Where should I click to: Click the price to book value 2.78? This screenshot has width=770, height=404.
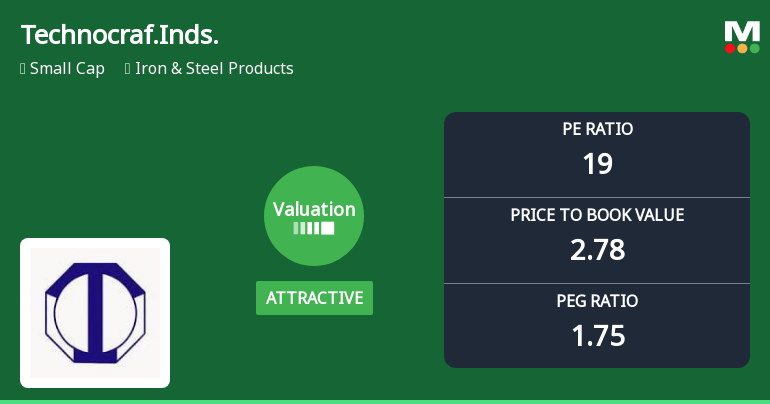pyautogui.click(x=597, y=250)
